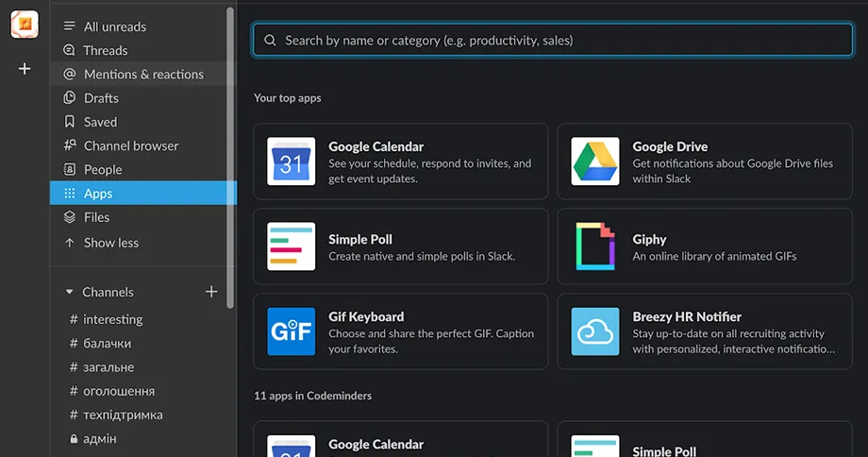Click the Drafts icon
The height and width of the screenshot is (457, 868).
[x=69, y=97]
